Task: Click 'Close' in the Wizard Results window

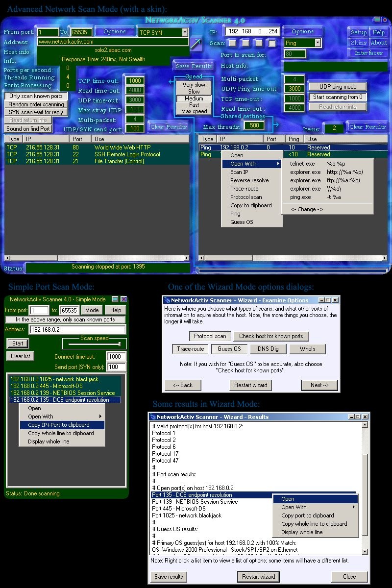Action: pyautogui.click(x=349, y=577)
